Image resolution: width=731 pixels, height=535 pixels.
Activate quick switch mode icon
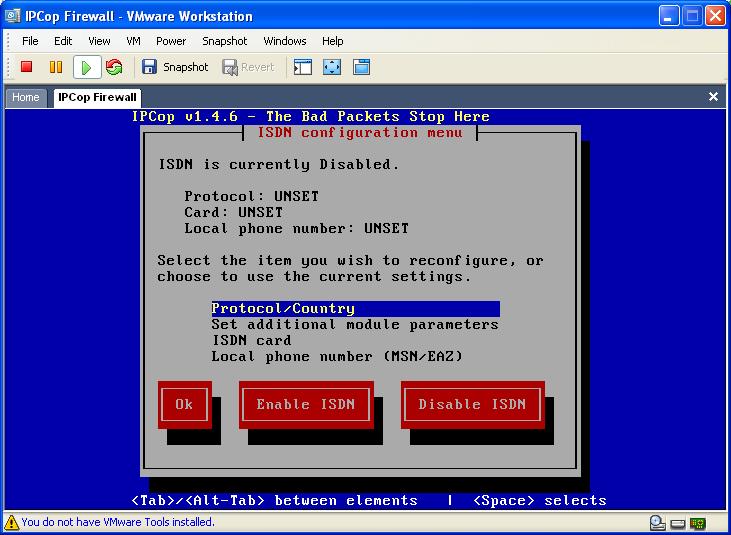(x=361, y=67)
